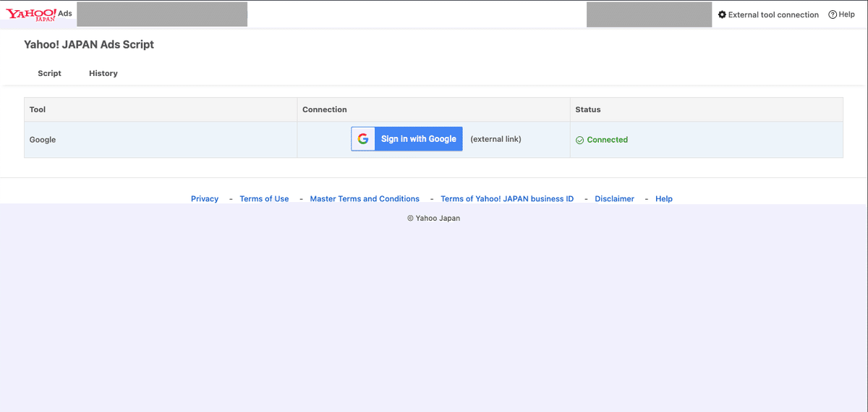Click the (external link) text
Image resolution: width=868 pixels, height=412 pixels.
[x=495, y=139]
